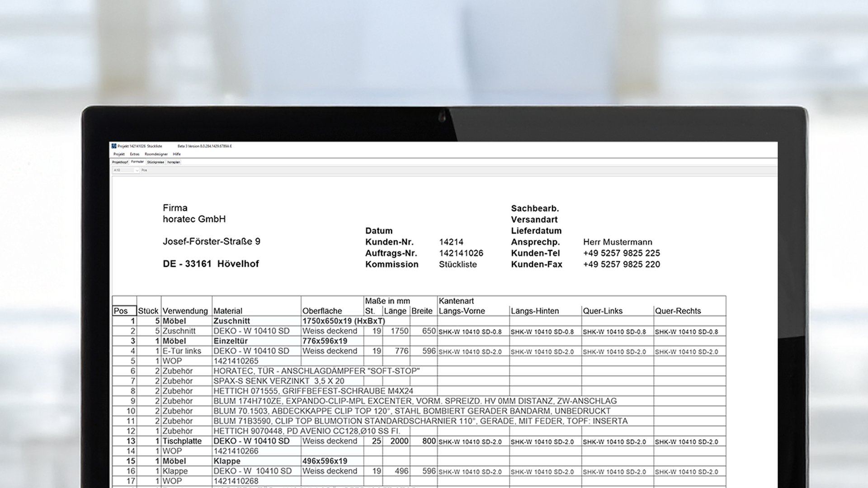Select the cell 1750x650x19 (HxBxT)

[344, 321]
